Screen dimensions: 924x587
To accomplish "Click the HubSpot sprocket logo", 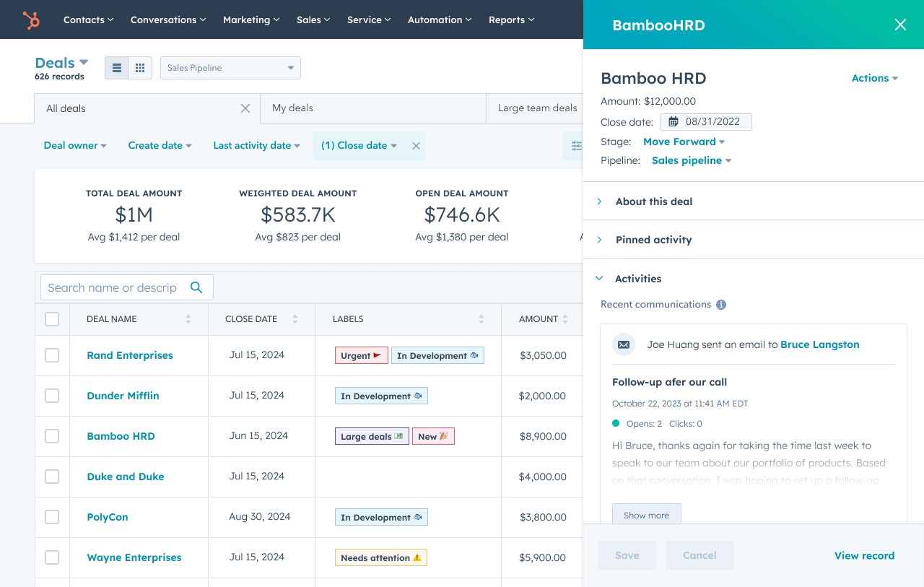I will point(30,19).
